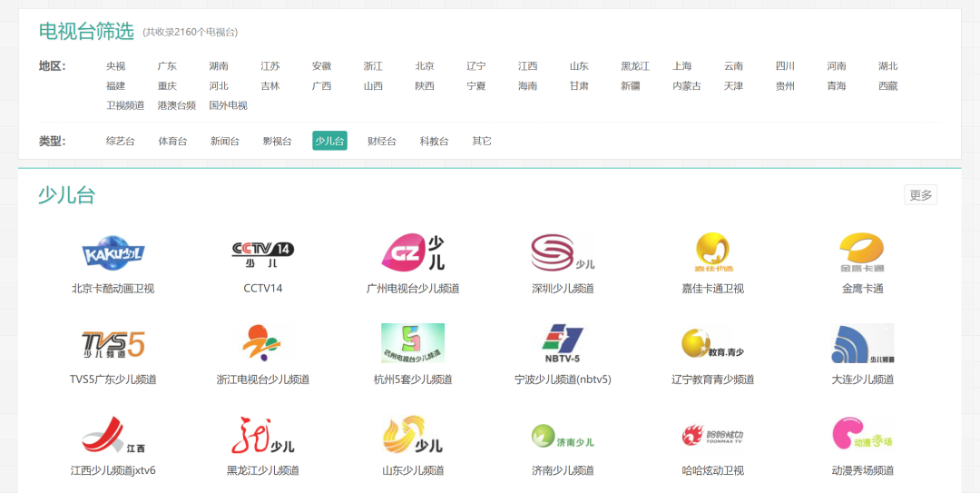This screenshot has height=493, width=980.
Task: Click the 山东少儿频道 logo
Action: [413, 434]
